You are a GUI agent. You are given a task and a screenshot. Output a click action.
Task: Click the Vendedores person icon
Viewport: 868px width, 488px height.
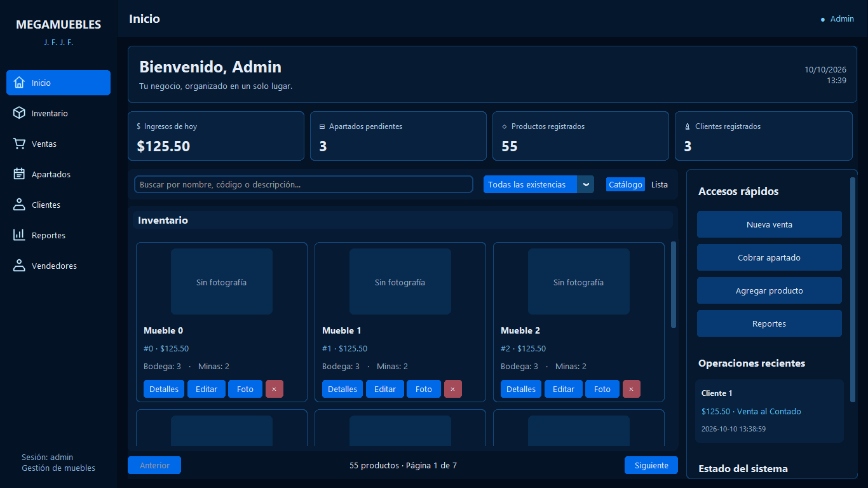coord(19,266)
